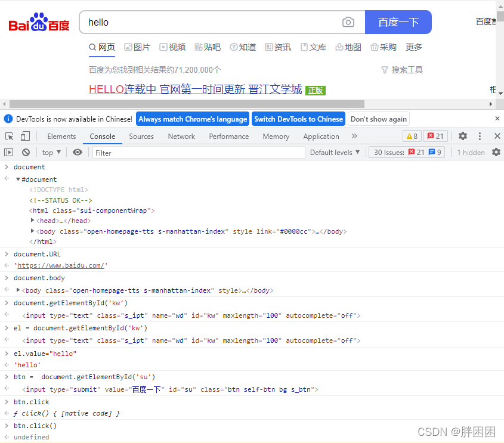
Task: Open the https://www.baidu.com/ link in console
Action: pos(61,265)
